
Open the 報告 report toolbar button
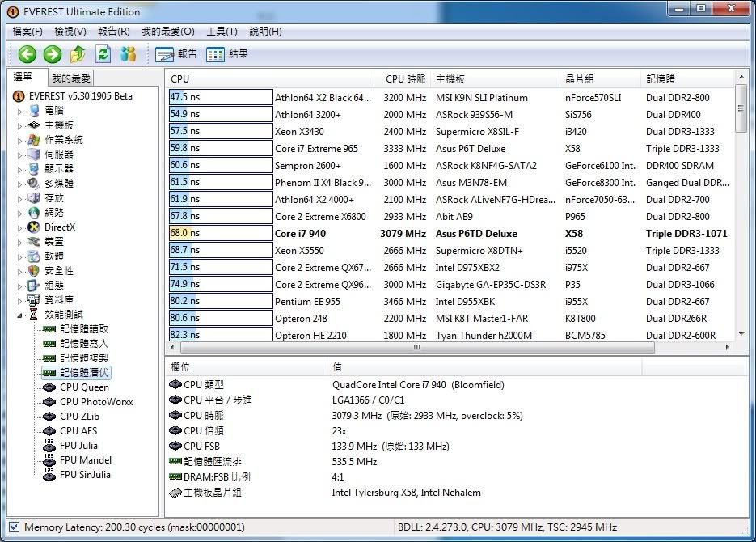click(176, 54)
